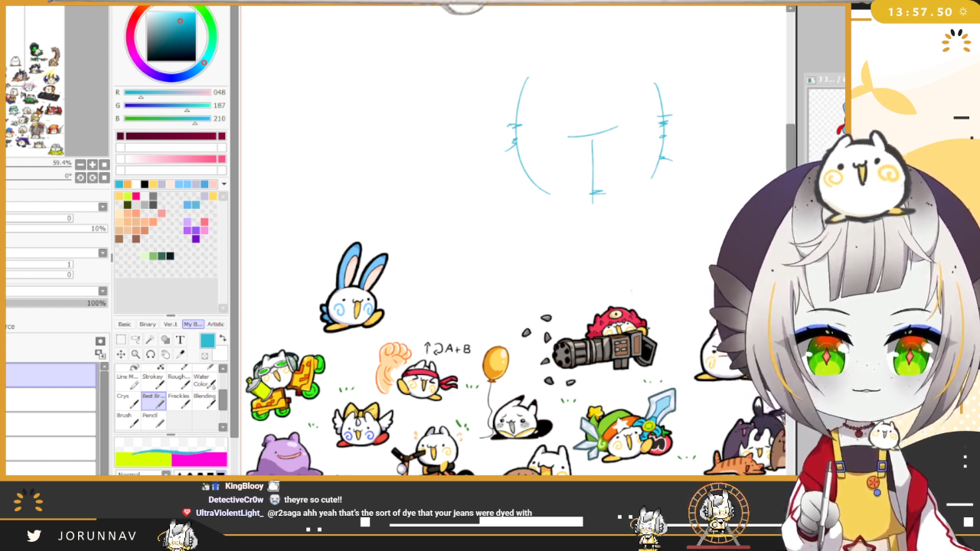Click the 100% opacity bar
This screenshot has width=980, height=551.
[x=57, y=303]
